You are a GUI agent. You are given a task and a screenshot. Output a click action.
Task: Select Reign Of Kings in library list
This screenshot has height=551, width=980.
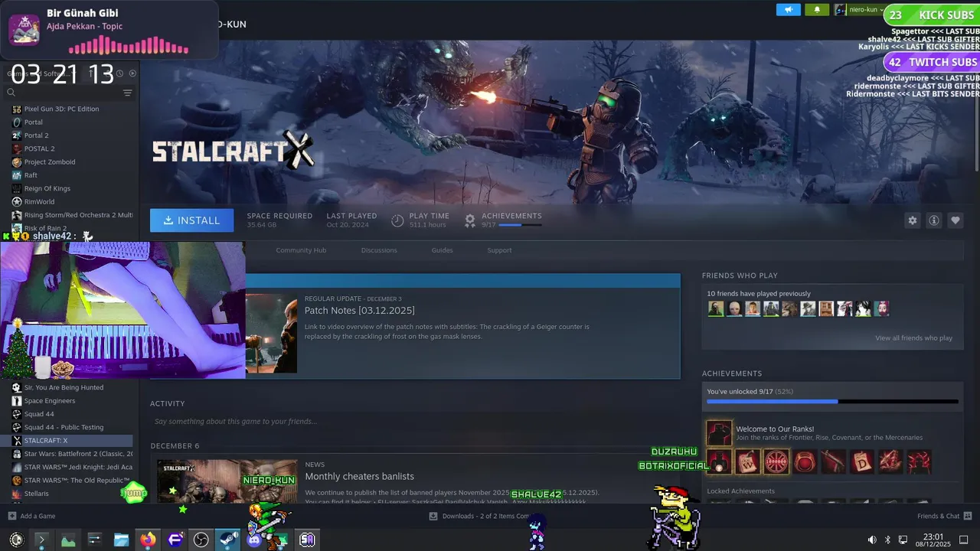coord(47,188)
